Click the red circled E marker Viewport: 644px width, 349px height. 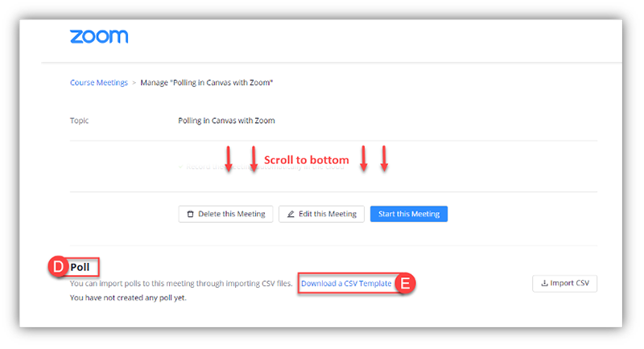pos(406,284)
